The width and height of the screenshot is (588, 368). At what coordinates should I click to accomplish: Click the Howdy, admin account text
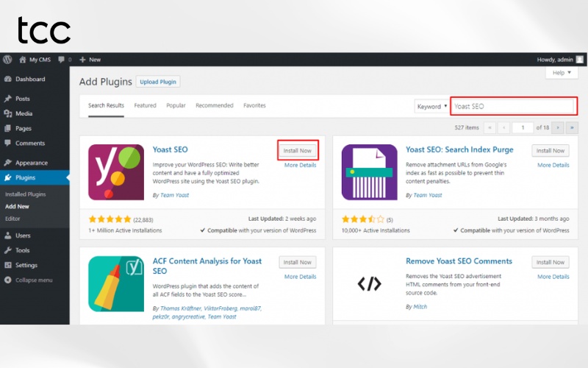(x=555, y=60)
